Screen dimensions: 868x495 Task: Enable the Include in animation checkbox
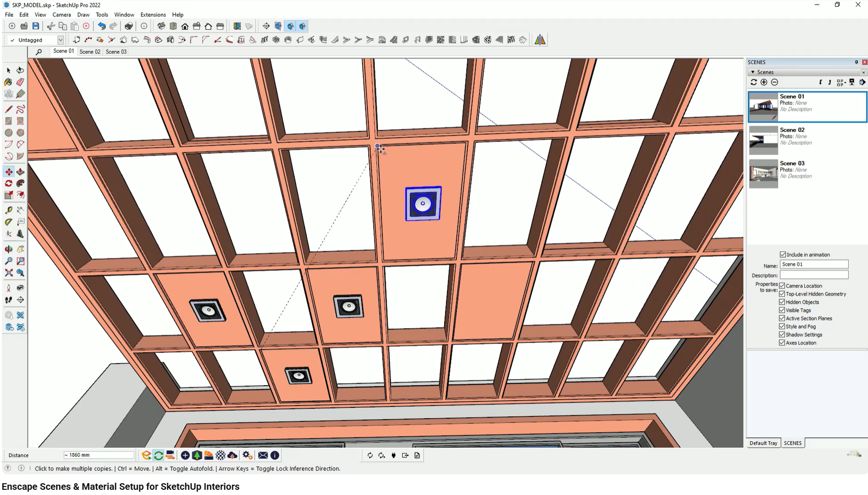tap(783, 254)
